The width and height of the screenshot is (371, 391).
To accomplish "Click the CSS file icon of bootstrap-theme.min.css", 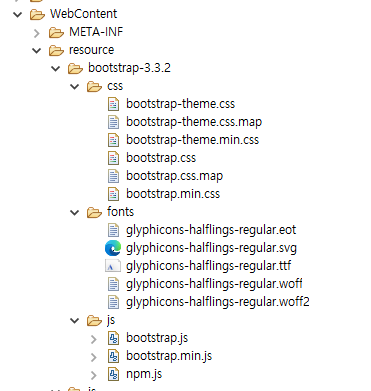I will pyautogui.click(x=113, y=140).
